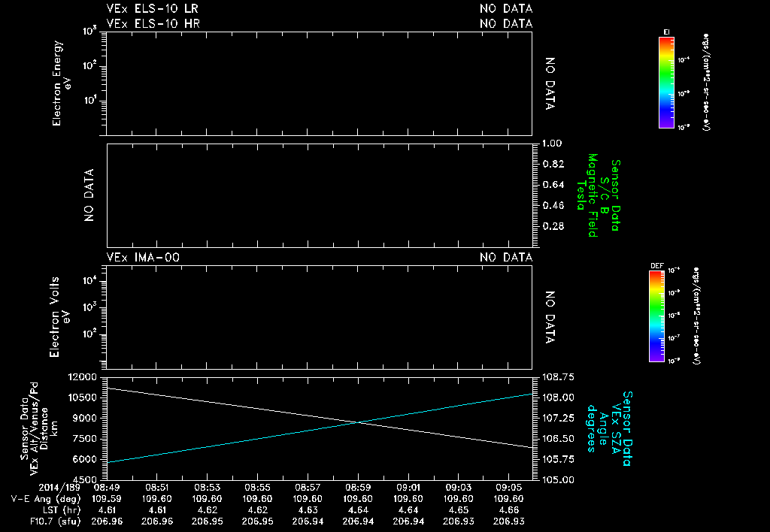Click the 9000 km altitude tick label
Screen dimensions: 770x532
84,418
